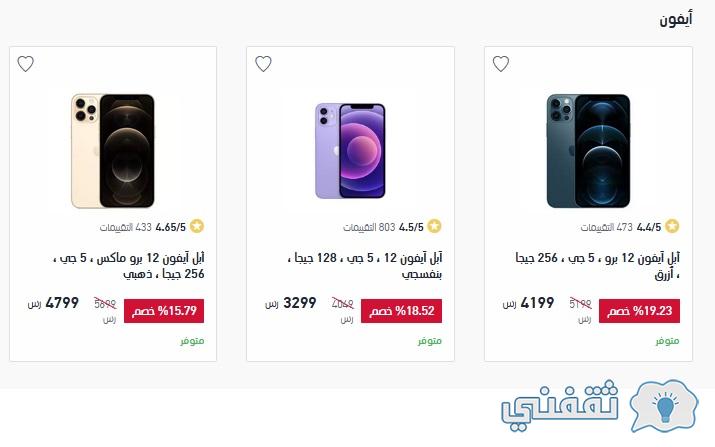
Task: Open blue iPhone 12 Pro product image
Action: tap(588, 151)
